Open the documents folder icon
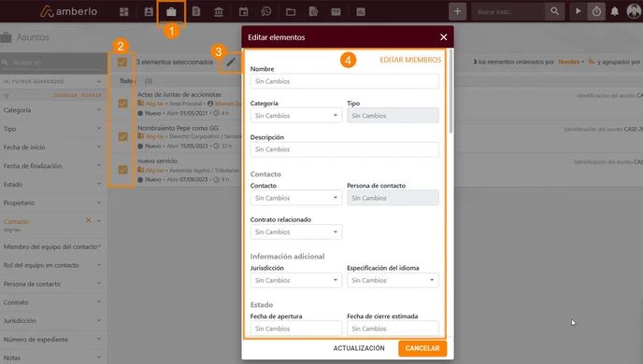The image size is (643, 364). pyautogui.click(x=291, y=12)
